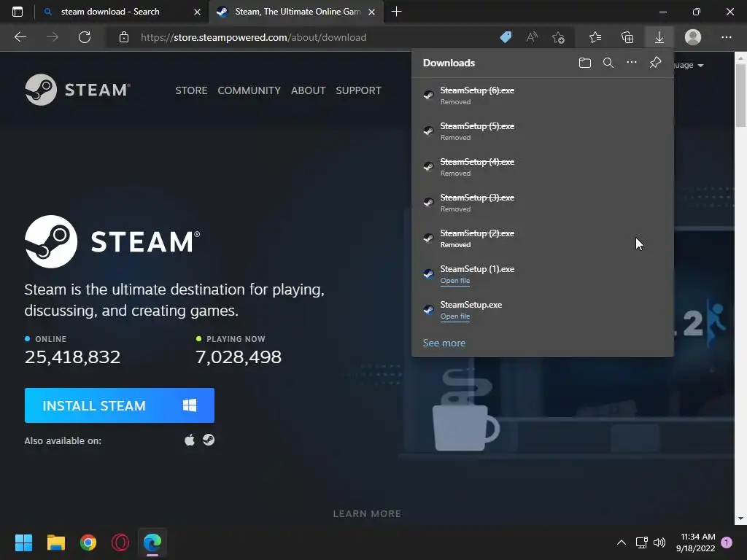The image size is (747, 560).
Task: Select removed SteamSetup (6).exe entry
Action: coord(542,96)
